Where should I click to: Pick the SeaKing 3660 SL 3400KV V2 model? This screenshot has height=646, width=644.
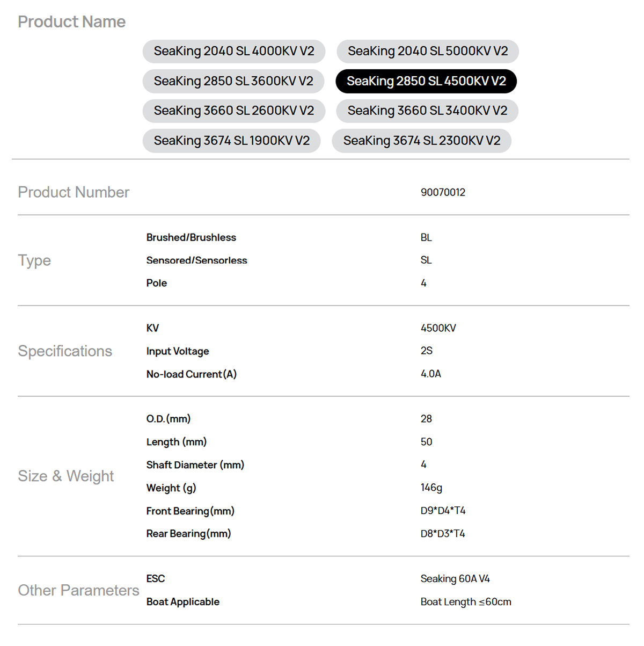[x=427, y=111]
